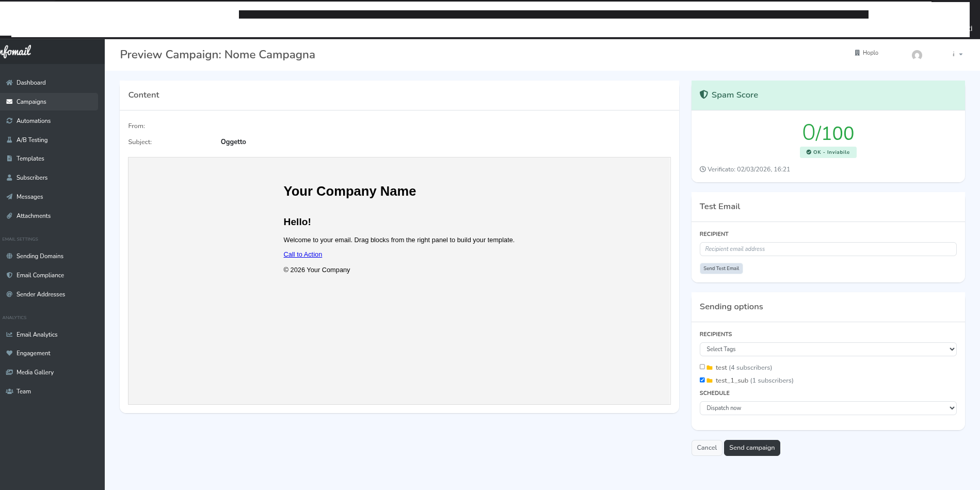Follow the Call to Action link
The image size is (980, 490).
click(302, 255)
